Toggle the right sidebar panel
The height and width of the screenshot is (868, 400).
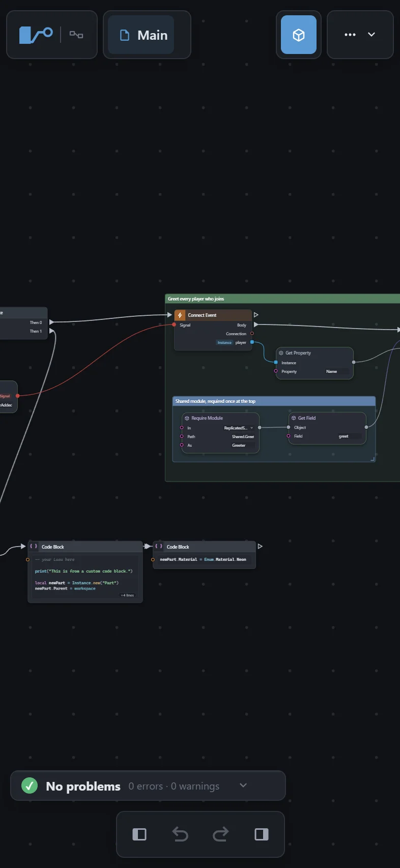coord(262,834)
